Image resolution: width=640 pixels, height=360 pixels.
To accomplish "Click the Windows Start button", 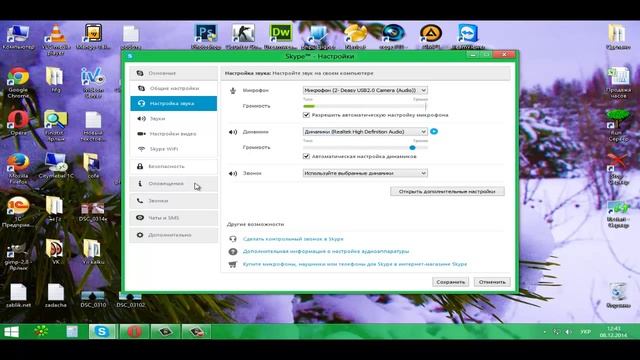I will coord(11,331).
